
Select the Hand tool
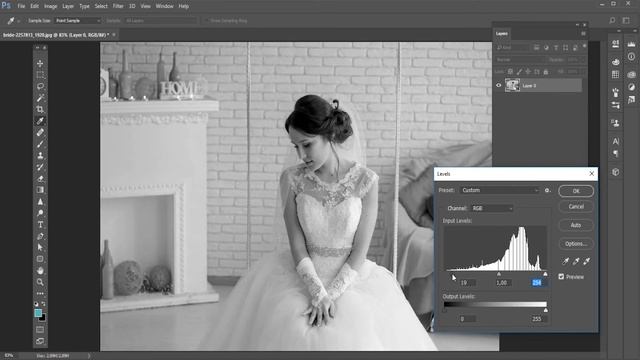[40, 271]
